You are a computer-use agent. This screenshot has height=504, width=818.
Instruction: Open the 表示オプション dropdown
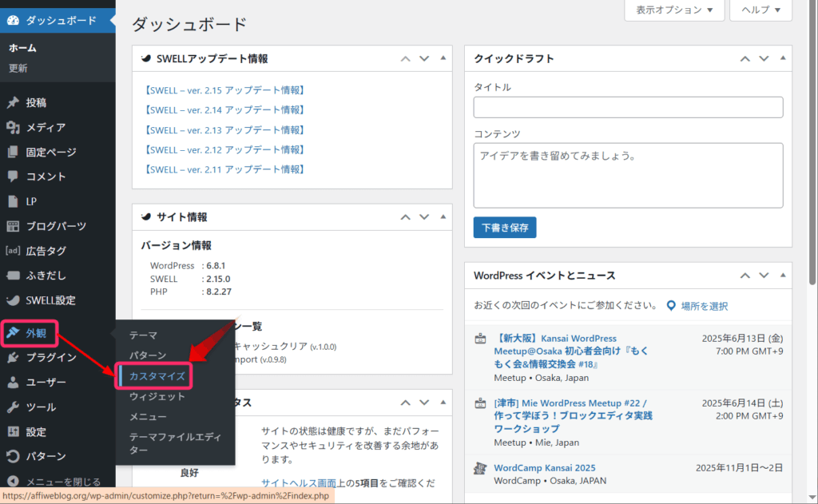[x=674, y=10]
